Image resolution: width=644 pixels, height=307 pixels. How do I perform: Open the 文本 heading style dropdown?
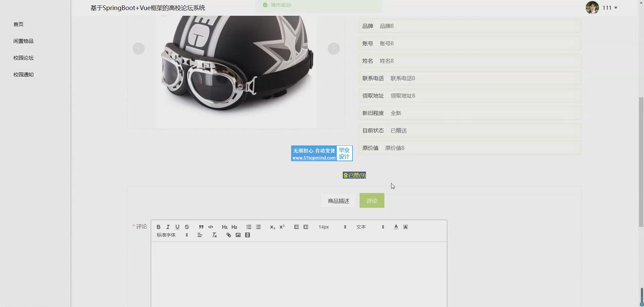(370, 227)
